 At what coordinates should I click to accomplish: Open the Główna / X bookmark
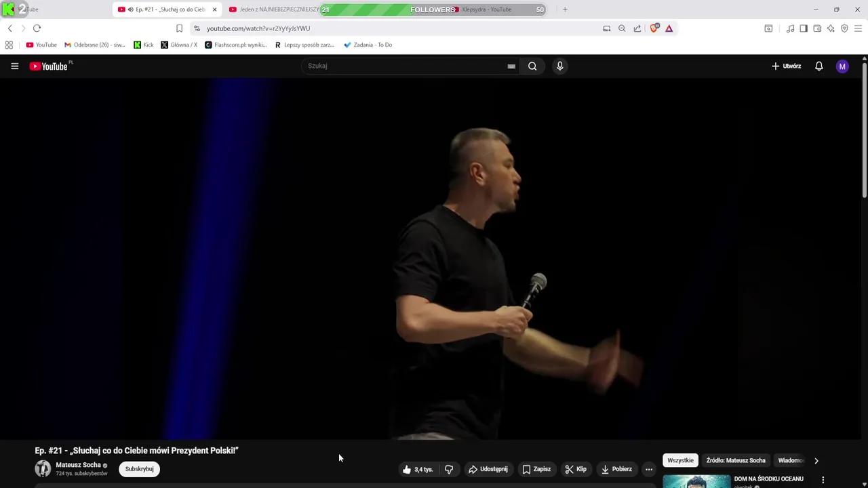pyautogui.click(x=179, y=45)
